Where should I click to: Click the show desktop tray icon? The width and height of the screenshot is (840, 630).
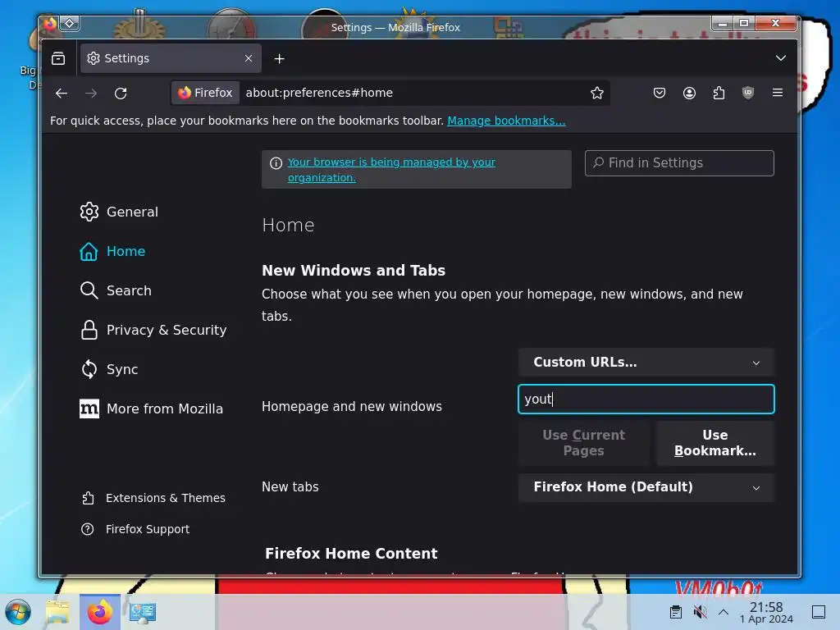coord(819,612)
